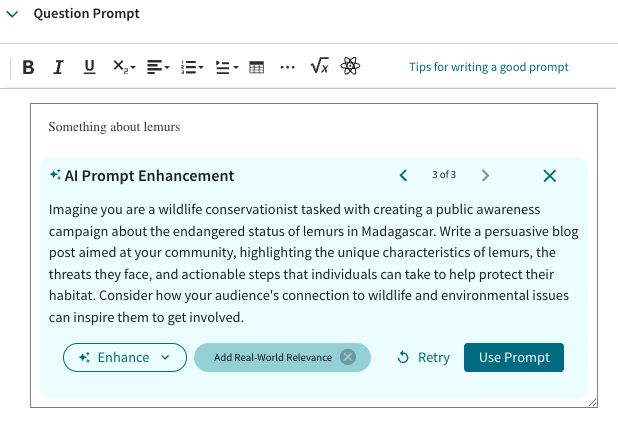Screen dimensions: 618x426
Task: Open numbered list dropdown
Action: click(192, 67)
